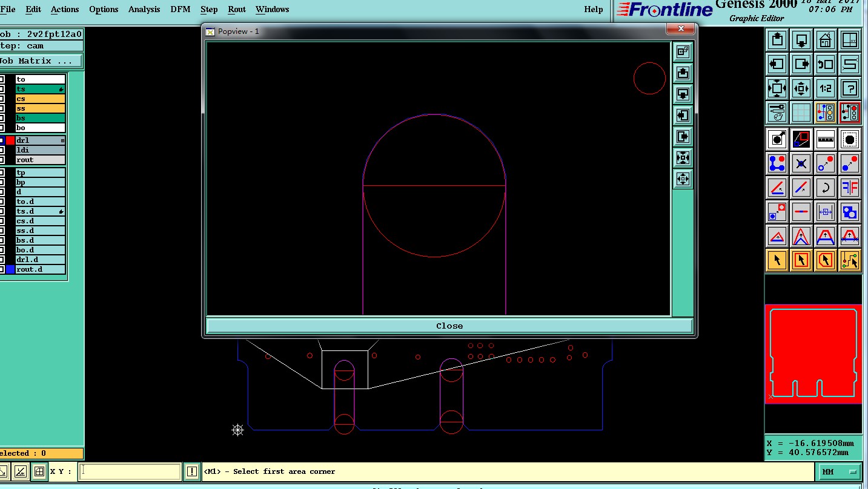Open the Windows menu
868x489 pixels.
coord(272,9)
